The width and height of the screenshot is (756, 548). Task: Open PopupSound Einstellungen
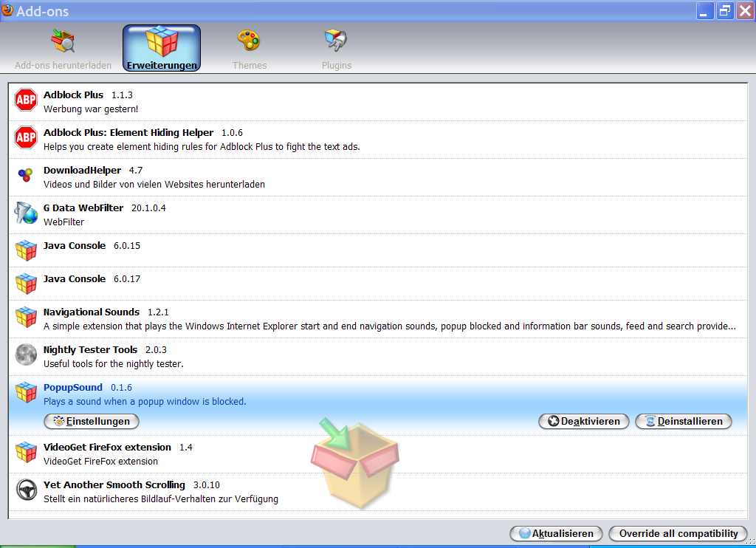[x=92, y=421]
